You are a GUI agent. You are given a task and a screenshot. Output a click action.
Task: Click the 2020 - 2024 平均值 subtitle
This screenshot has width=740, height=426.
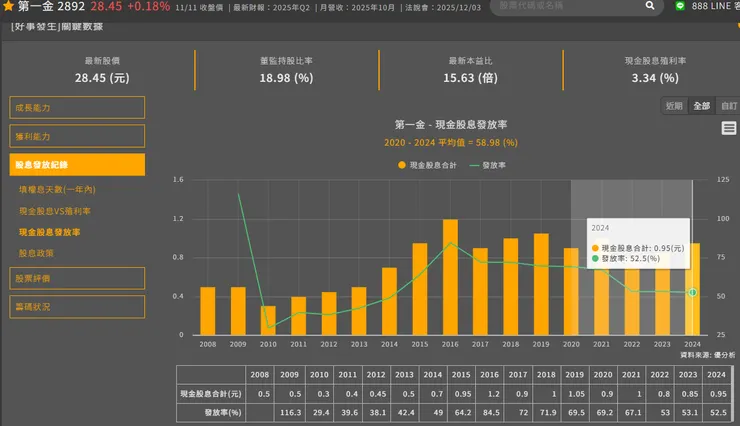[451, 142]
